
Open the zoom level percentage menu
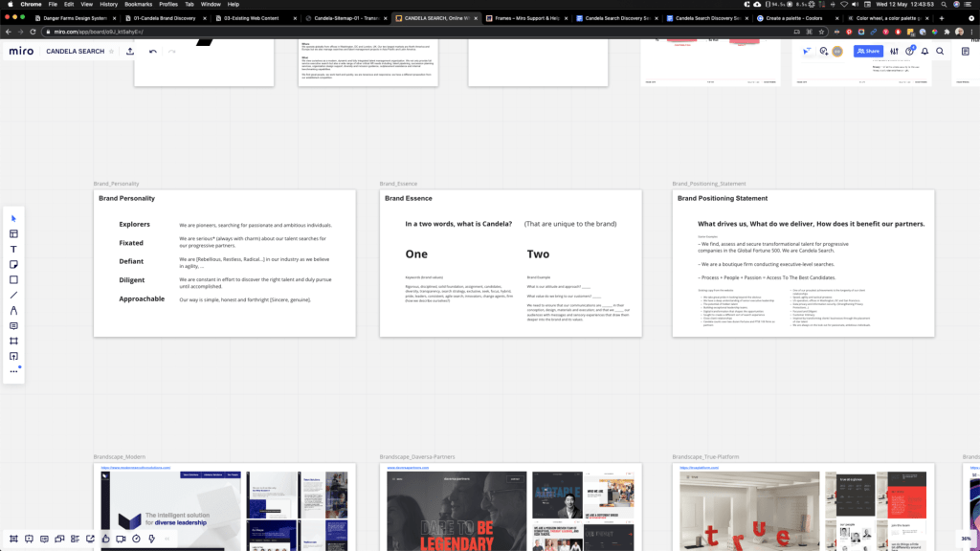pos(966,539)
